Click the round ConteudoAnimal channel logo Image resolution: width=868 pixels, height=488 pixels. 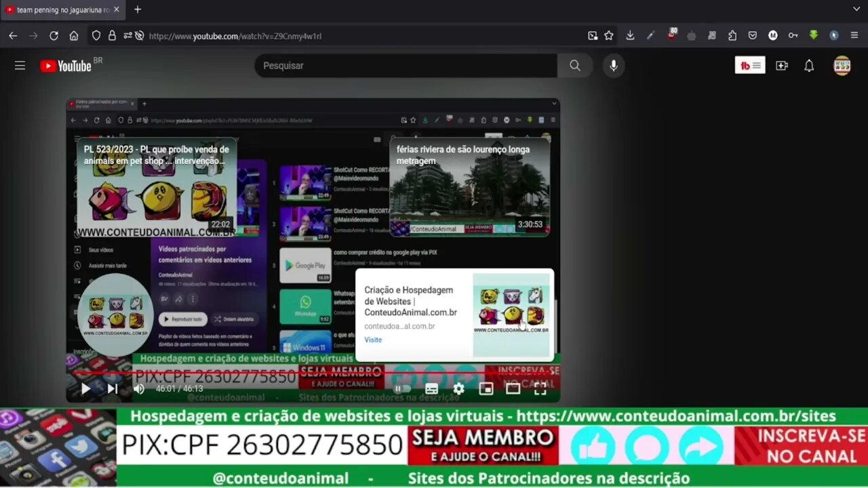115,315
